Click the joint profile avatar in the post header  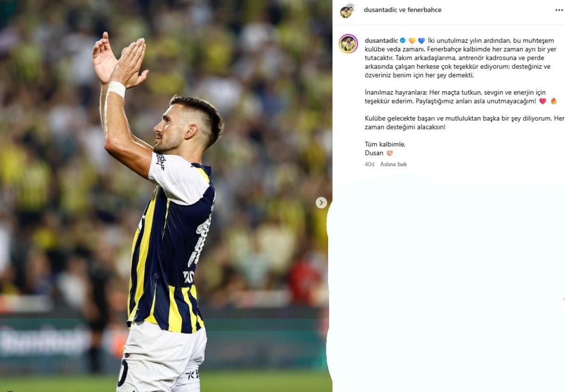coord(347,10)
